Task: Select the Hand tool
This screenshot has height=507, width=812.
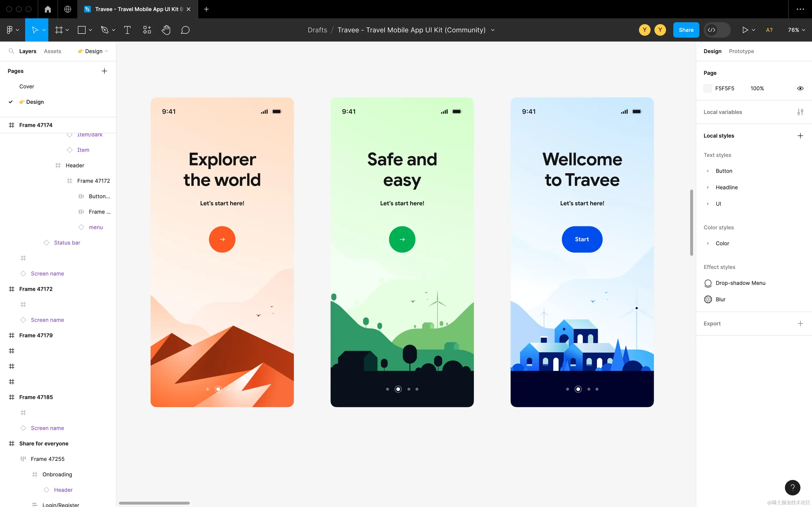Action: tap(166, 30)
